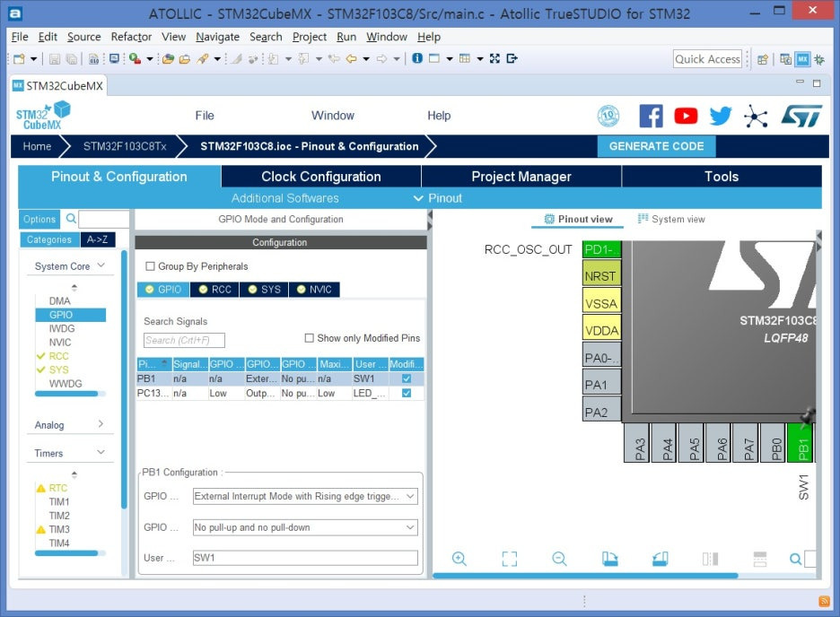Click the Quick Access field
This screenshot has height=617, width=840.
pyautogui.click(x=708, y=59)
